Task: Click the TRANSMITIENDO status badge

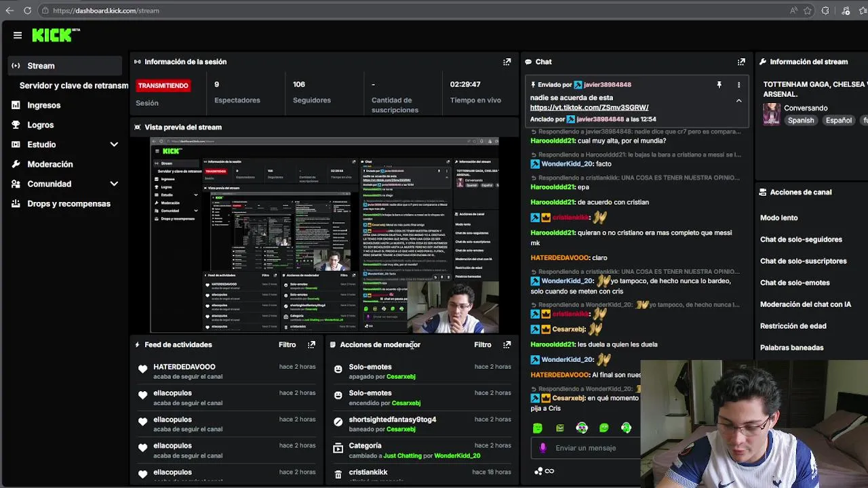Action: (163, 85)
